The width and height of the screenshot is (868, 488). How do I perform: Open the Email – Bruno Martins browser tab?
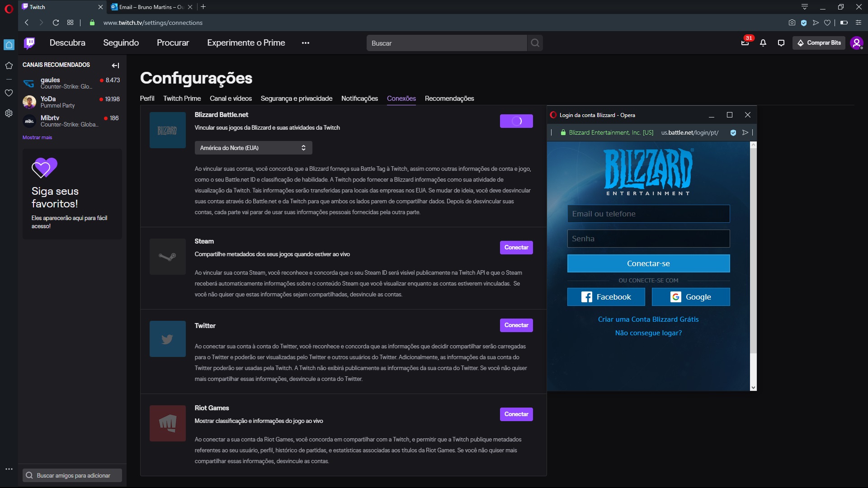[149, 7]
